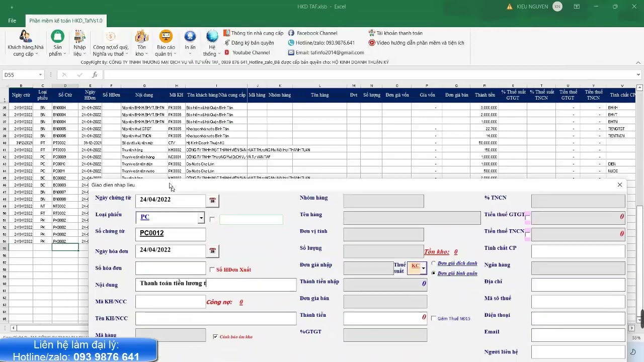
Task: Click the Địa chỉ input field
Action: click(x=578, y=285)
